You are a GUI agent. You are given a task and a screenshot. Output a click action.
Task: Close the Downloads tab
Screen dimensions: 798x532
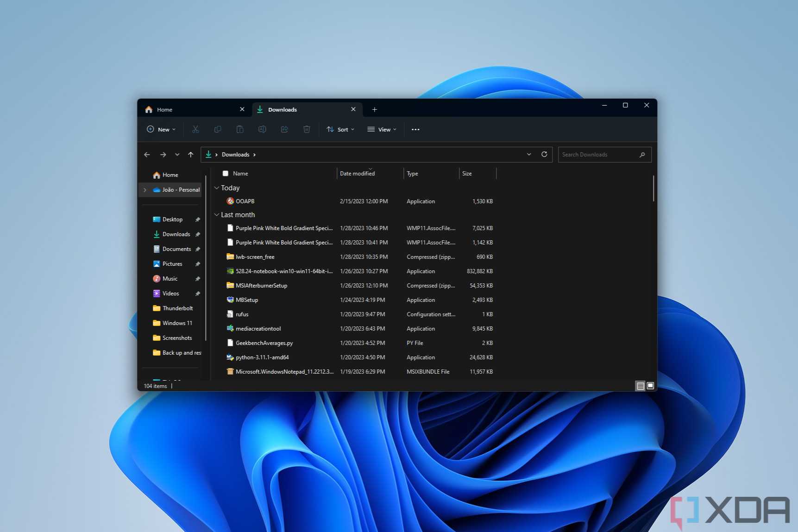coord(353,109)
